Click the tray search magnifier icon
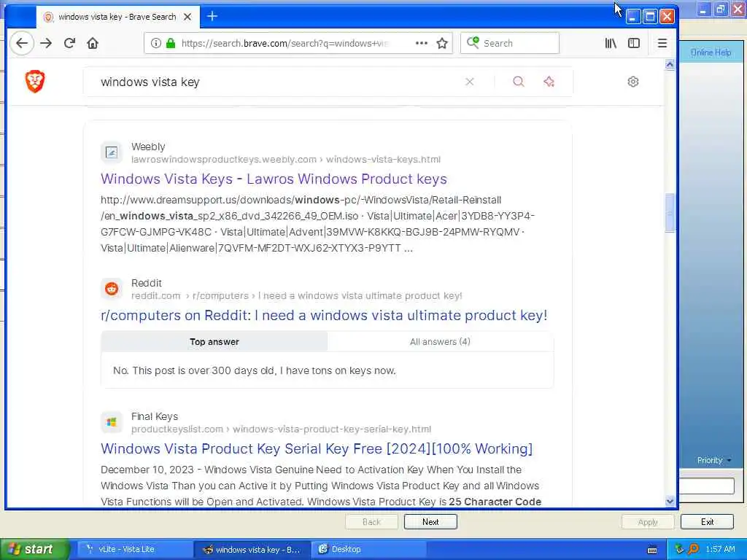The height and width of the screenshot is (560, 747). 693,549
